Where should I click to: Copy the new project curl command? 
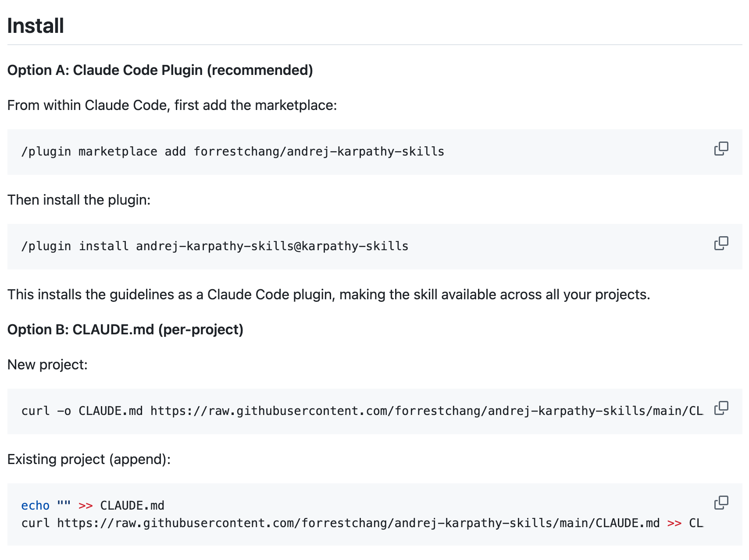click(721, 408)
